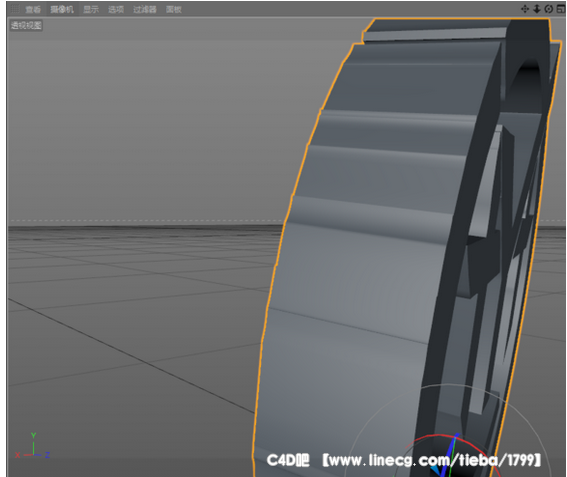Click the zoom camera (dolly) icon

[x=537, y=9]
